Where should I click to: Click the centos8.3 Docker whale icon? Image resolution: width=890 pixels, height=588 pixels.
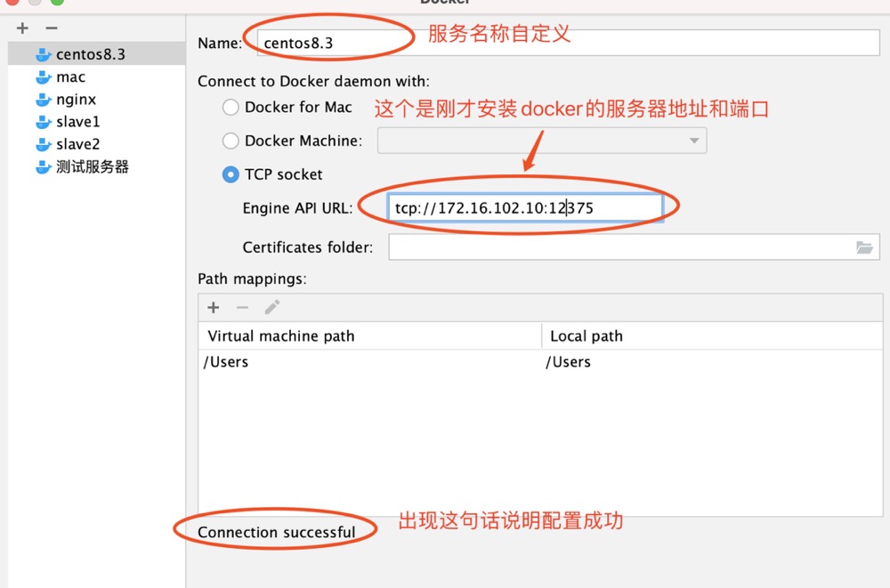pos(43,54)
